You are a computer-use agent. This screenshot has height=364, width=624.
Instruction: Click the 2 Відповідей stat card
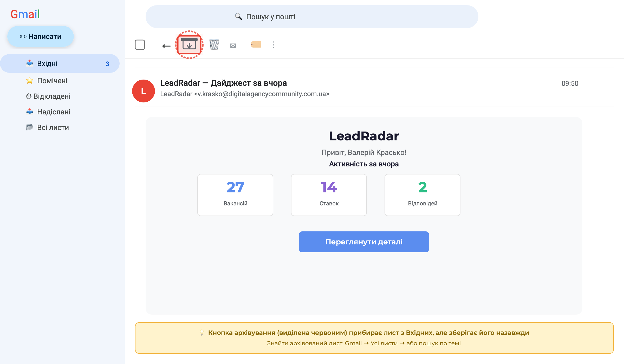[x=422, y=195]
